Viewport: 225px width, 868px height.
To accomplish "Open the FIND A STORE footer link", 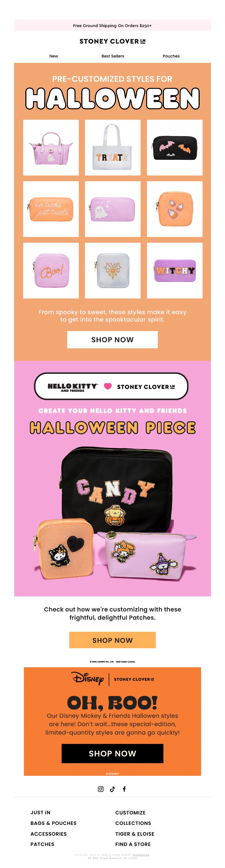I will 133,844.
